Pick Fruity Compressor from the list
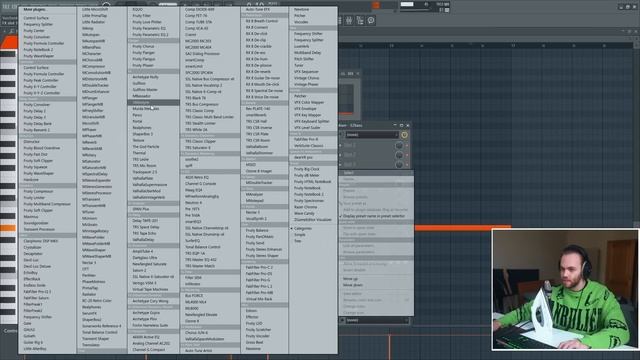 tap(38, 191)
